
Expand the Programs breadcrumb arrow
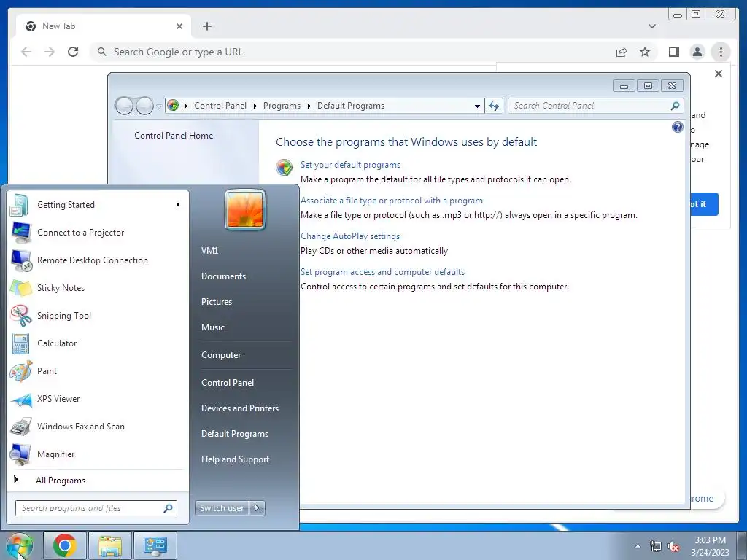click(309, 106)
